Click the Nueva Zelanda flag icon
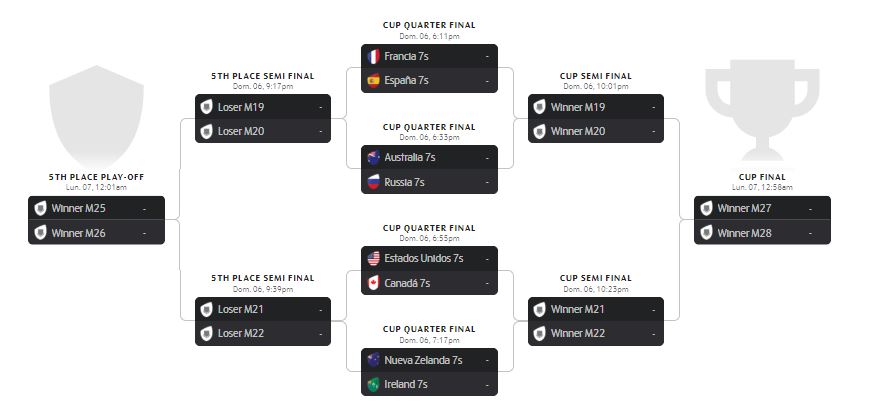This screenshot has width=878, height=411. click(374, 359)
